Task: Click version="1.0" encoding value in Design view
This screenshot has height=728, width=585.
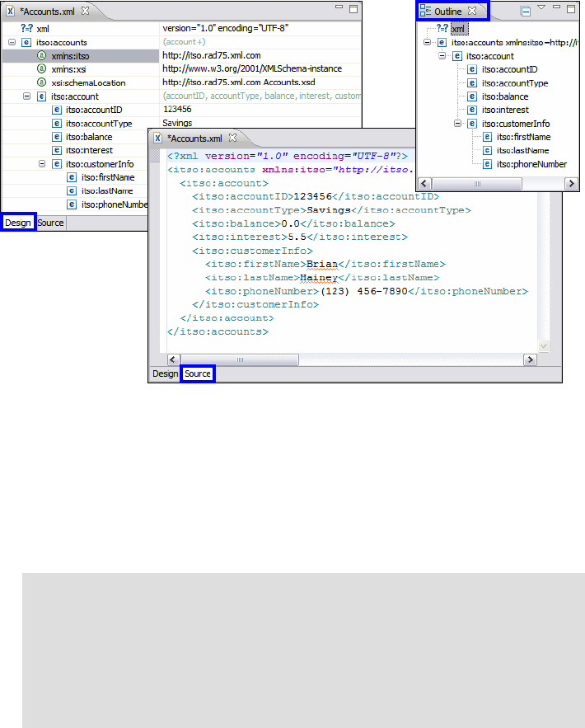Action: 260,28
